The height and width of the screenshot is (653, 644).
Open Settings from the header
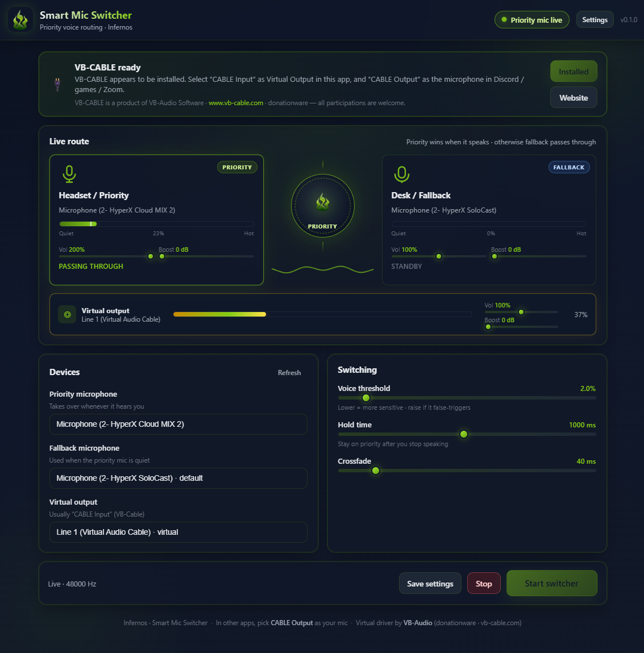595,19
